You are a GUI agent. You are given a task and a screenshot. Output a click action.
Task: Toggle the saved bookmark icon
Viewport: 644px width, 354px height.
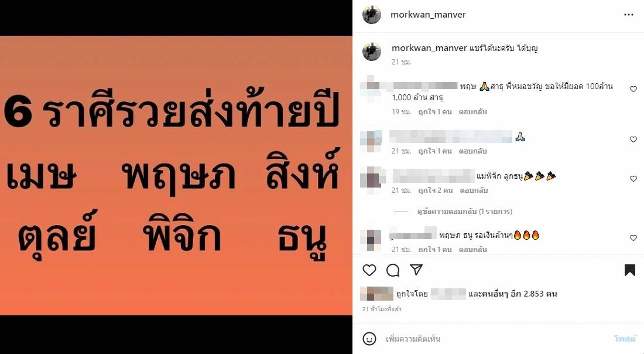[629, 270]
